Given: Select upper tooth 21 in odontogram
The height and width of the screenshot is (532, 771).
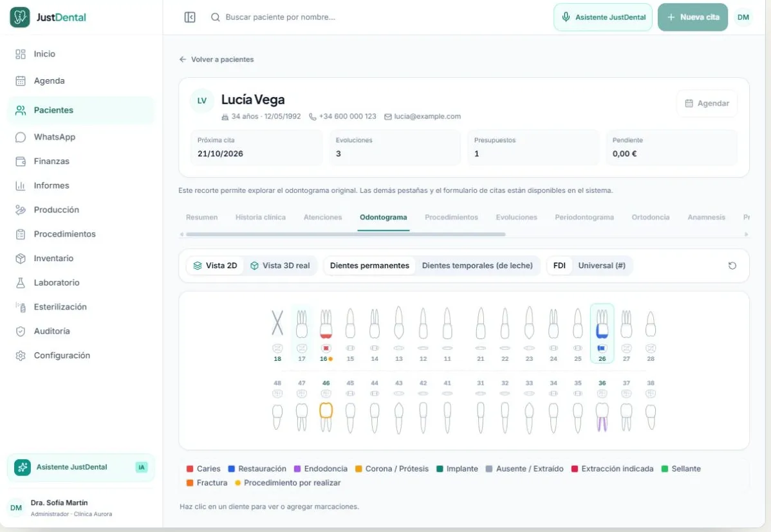Looking at the screenshot, I should 480,334.
